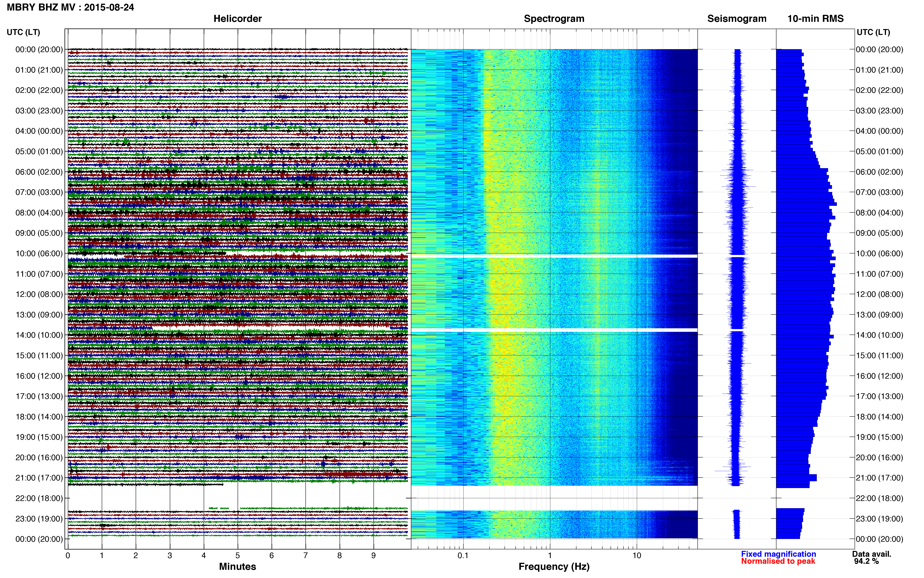Select the "Frequency (Hz)" axis title

point(554,566)
